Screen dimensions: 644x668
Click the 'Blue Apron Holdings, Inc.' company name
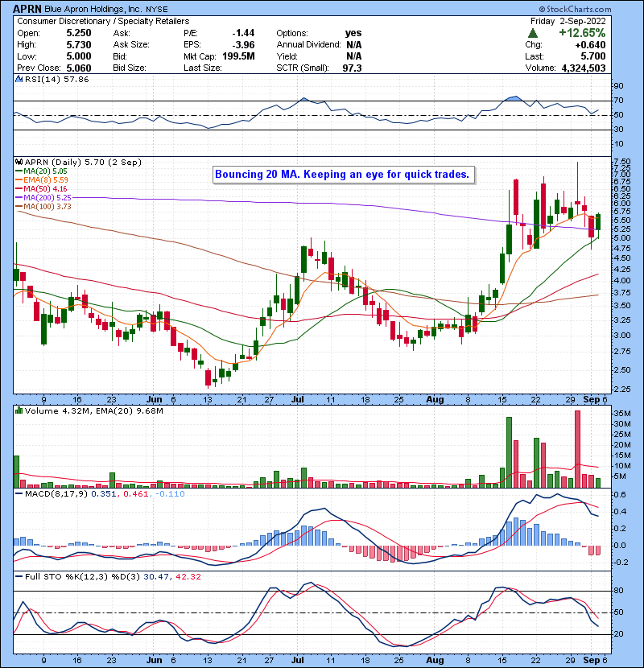pos(93,9)
